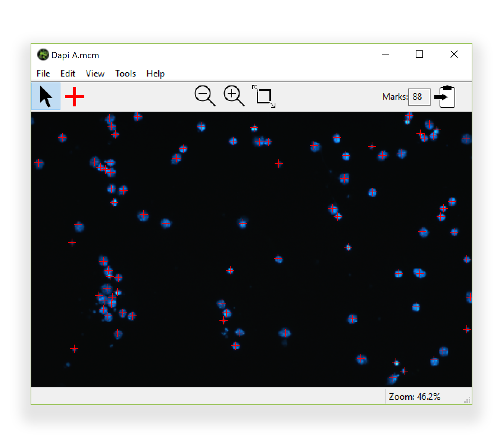Click the window resize grip corner
The width and height of the screenshot is (503, 448).
tap(467, 400)
